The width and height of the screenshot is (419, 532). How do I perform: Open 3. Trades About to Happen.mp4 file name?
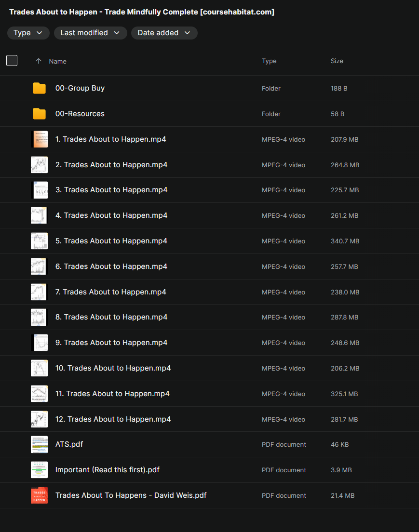pyautogui.click(x=111, y=190)
